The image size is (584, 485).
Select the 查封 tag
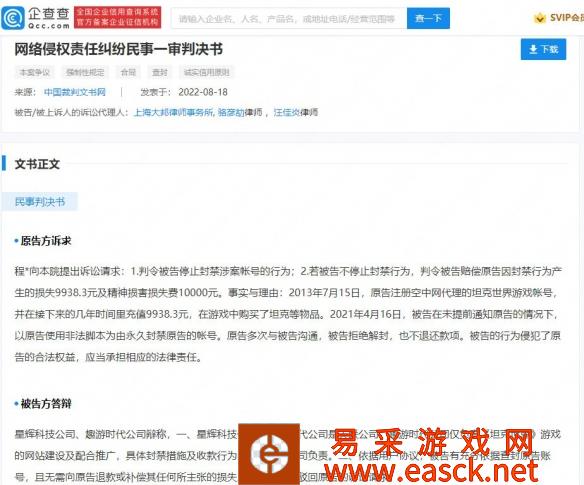pyautogui.click(x=160, y=72)
